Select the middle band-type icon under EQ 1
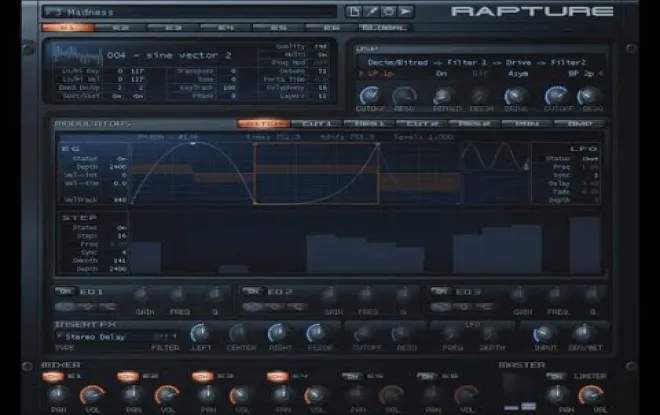 tap(88, 306)
